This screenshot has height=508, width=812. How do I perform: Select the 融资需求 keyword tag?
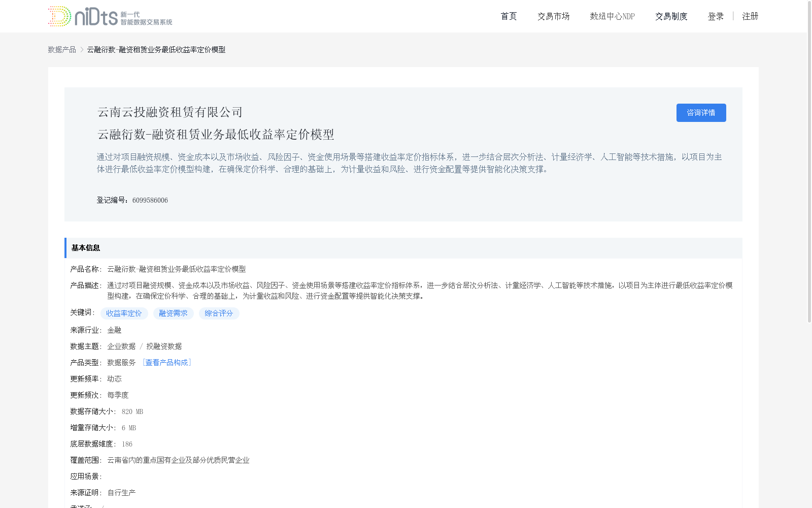173,313
